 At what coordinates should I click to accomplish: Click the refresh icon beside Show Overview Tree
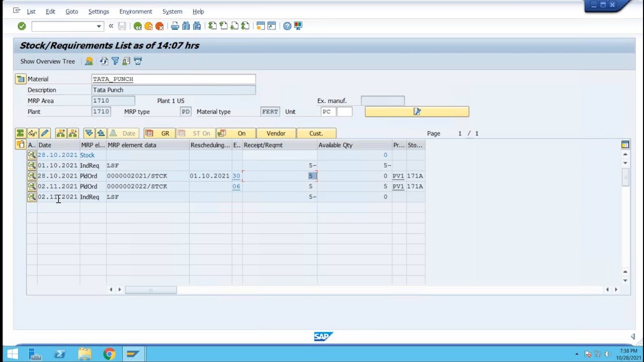coord(104,61)
